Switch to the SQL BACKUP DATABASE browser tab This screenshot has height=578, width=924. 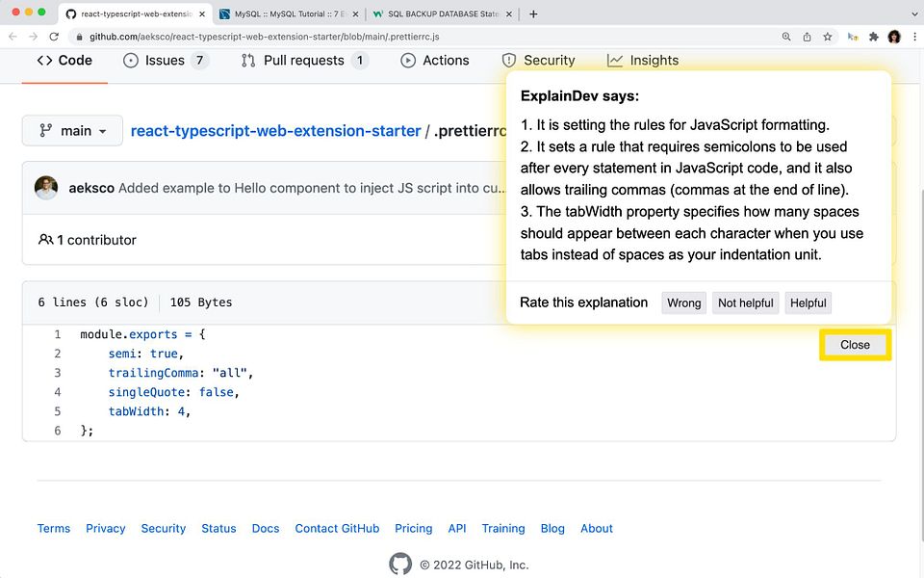(443, 13)
